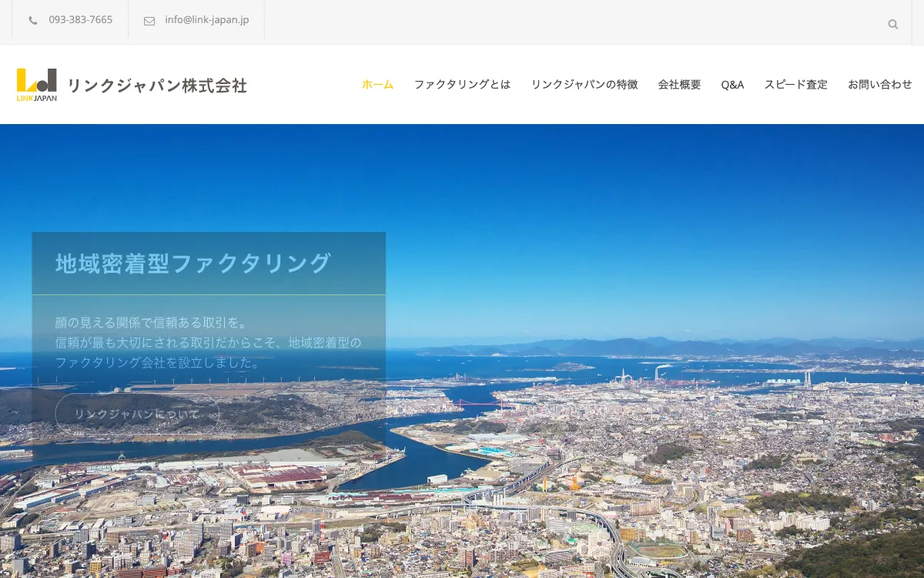Click the リンクジャパンについて button

[137, 414]
